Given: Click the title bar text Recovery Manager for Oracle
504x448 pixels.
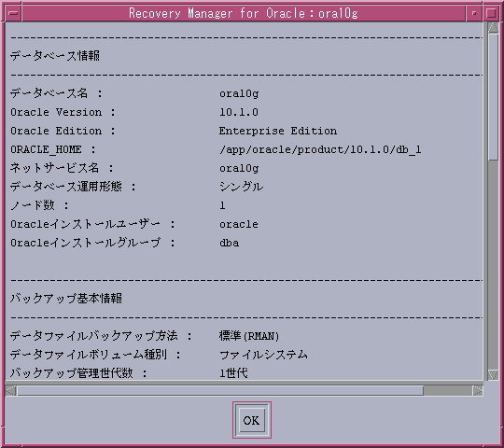Looking at the screenshot, I should tap(244, 13).
